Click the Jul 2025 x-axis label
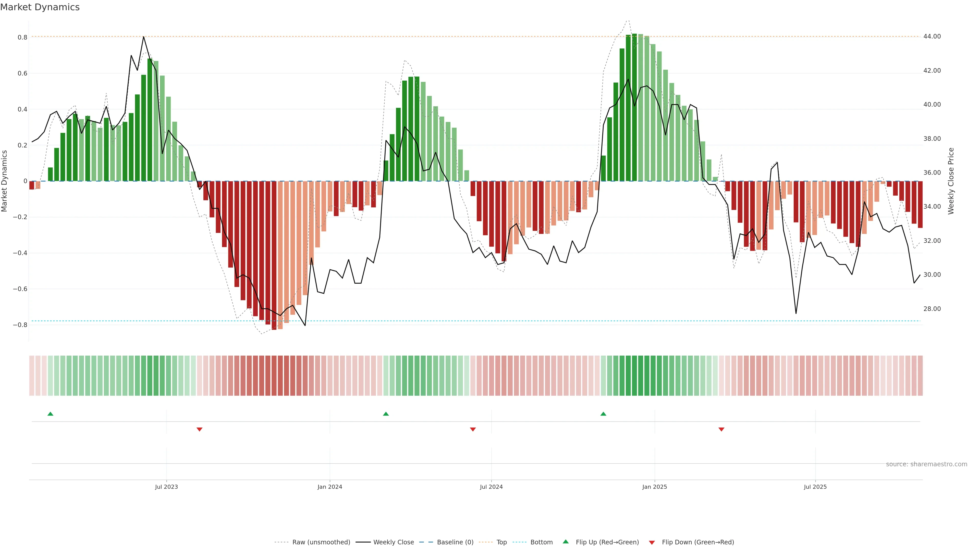Image resolution: width=980 pixels, height=551 pixels. (x=815, y=487)
